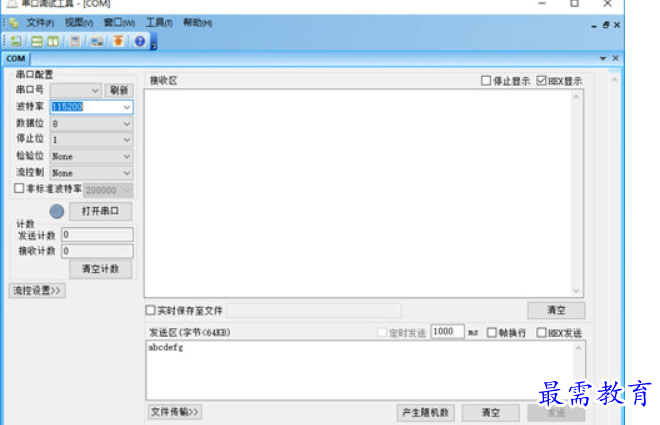Click the right panel scrollbar up arrow
Viewport: 660px width, 425px height.
[615, 79]
